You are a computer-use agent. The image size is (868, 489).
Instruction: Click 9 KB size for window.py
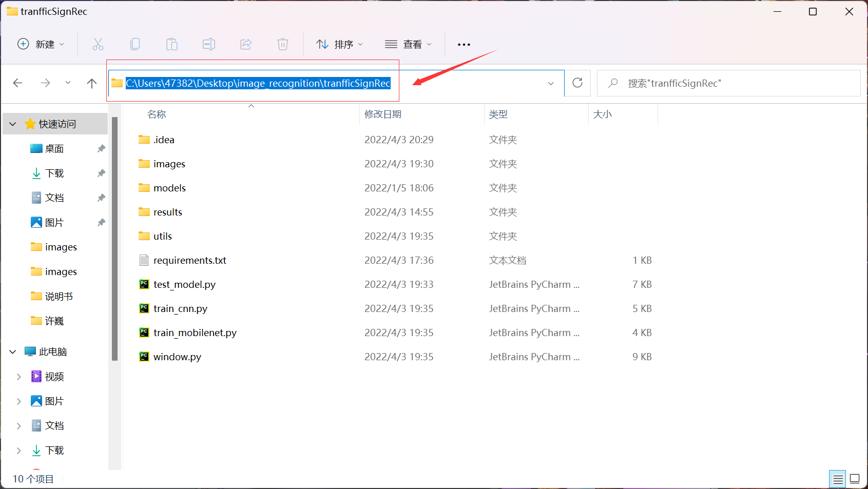point(642,357)
